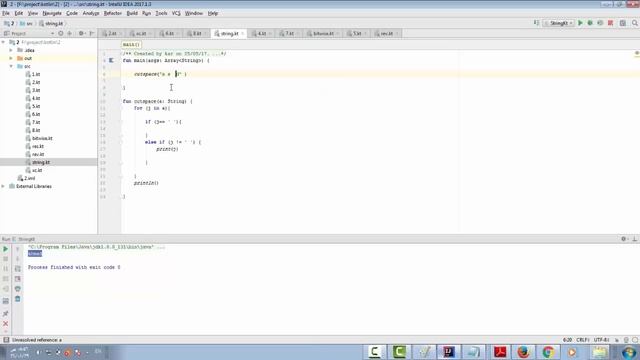Viewport: 640px width, 360px height.
Task: Click main() breadcrumb above the editor
Action: 131,44
